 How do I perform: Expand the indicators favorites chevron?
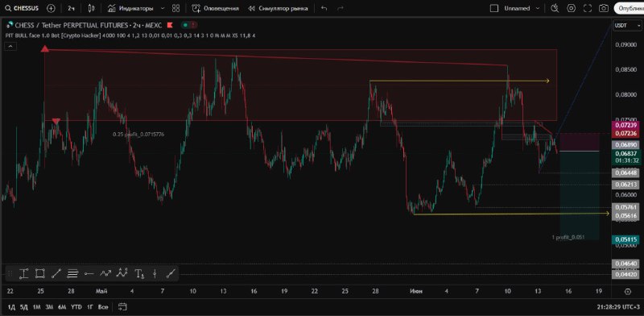coord(163,8)
